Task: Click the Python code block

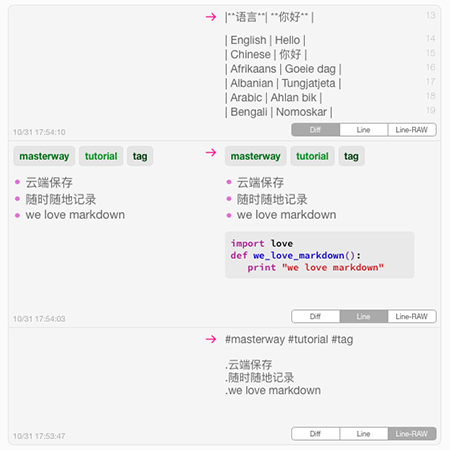Action: (320, 255)
